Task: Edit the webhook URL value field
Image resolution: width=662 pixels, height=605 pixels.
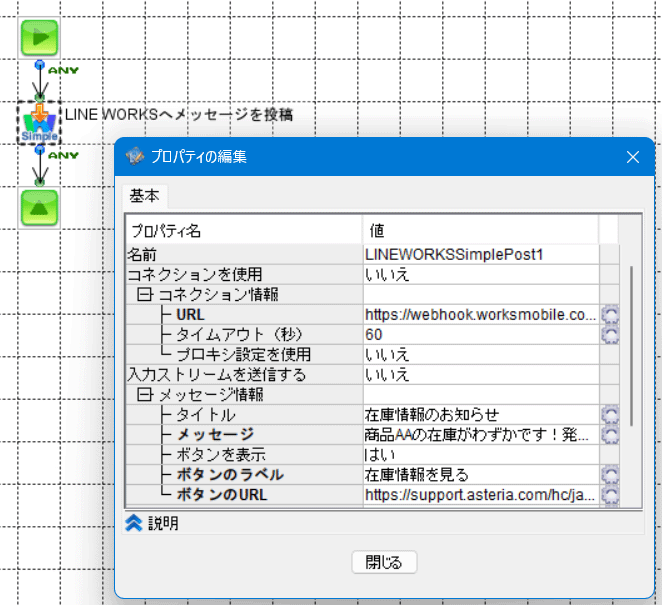Action: pyautogui.click(x=481, y=315)
